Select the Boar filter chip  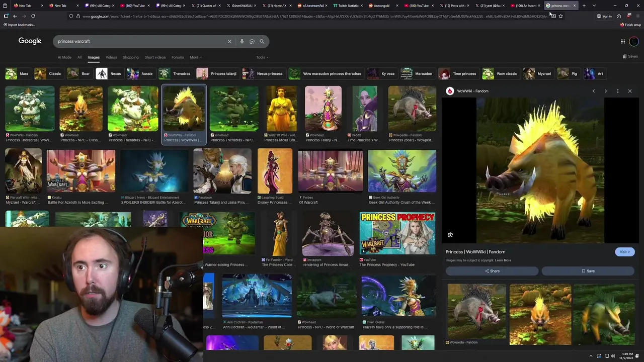click(79, 73)
